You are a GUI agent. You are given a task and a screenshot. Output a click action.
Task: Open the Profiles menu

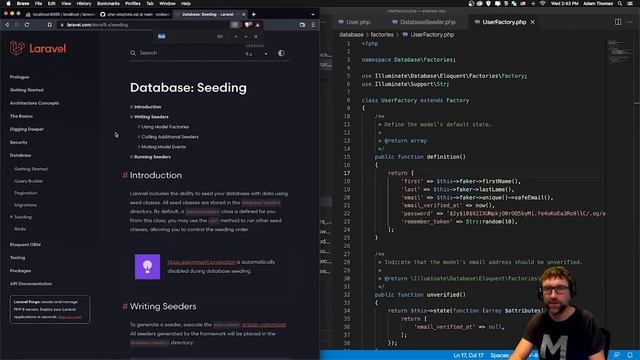(133, 3)
